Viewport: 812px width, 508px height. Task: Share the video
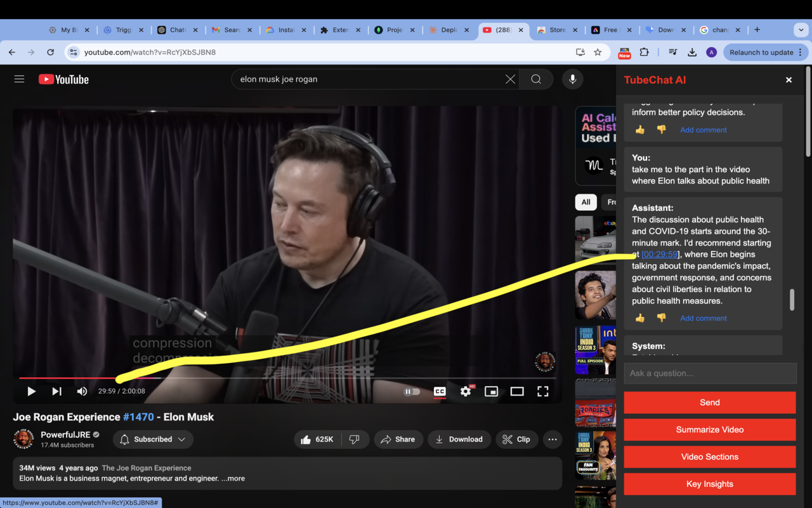[x=398, y=439]
